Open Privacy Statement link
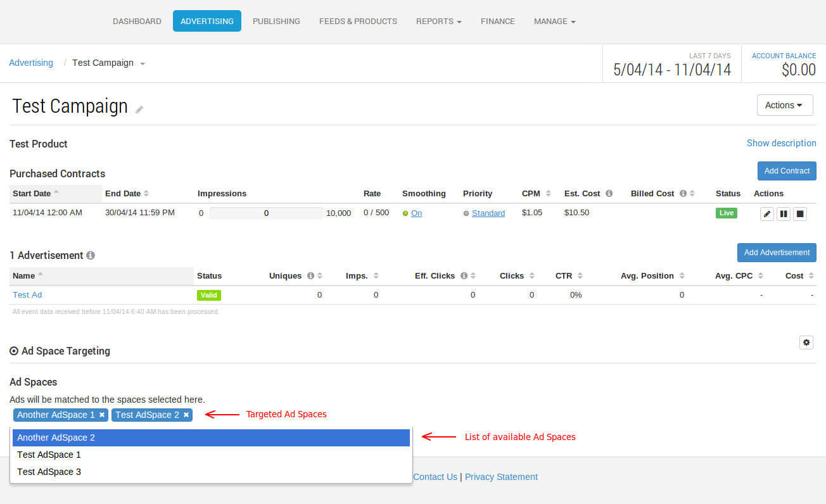826x504 pixels. (501, 477)
